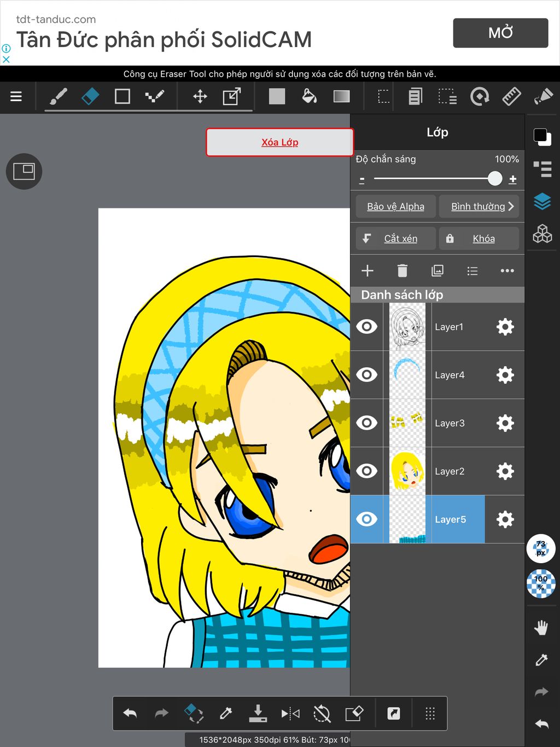Open the materials cubes icon
This screenshot has width=560, height=747.
pos(542,234)
